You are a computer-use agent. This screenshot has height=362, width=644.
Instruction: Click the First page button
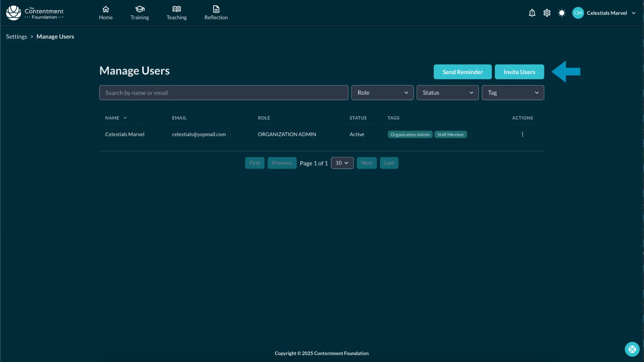point(255,163)
